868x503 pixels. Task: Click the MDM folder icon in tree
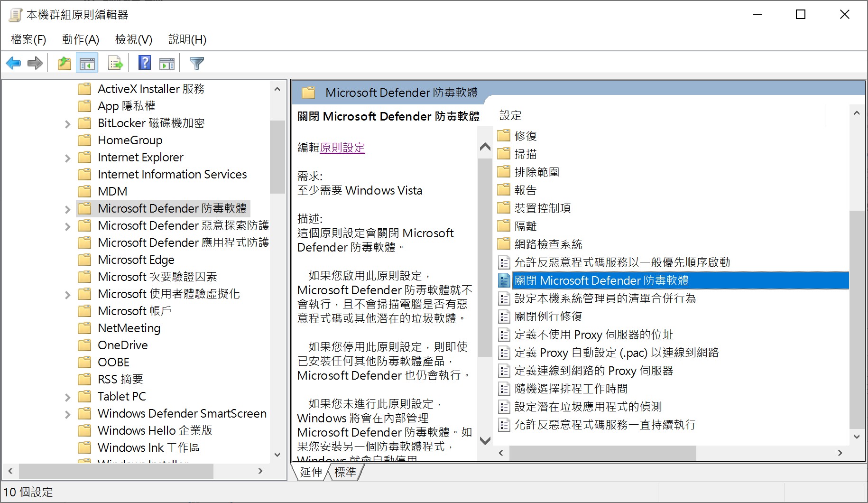pos(84,191)
